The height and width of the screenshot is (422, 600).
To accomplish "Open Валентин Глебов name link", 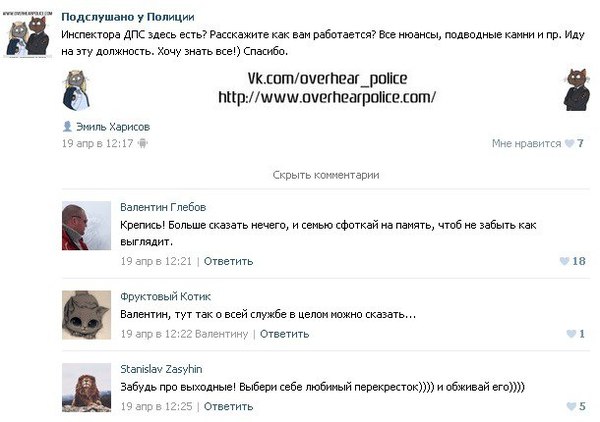I will pos(163,207).
